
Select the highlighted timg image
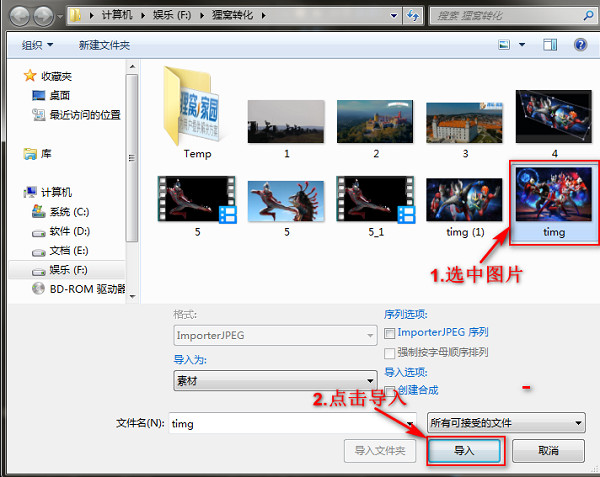coord(554,203)
